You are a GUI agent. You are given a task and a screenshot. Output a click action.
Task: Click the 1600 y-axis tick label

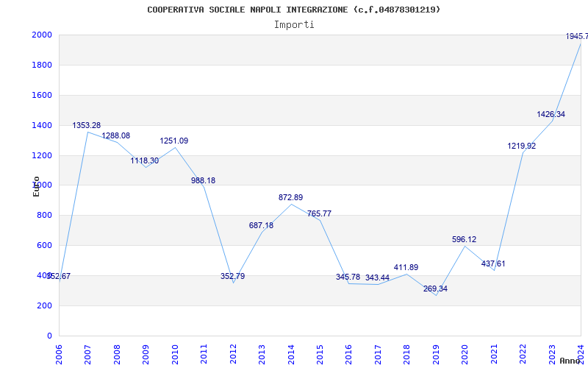click(x=42, y=96)
